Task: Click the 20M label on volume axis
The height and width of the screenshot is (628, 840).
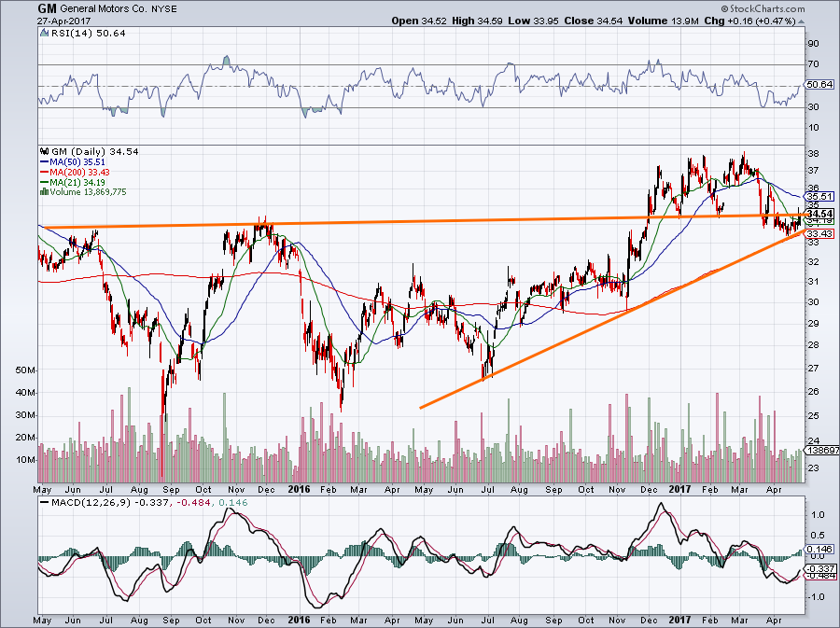Action: click(x=26, y=438)
